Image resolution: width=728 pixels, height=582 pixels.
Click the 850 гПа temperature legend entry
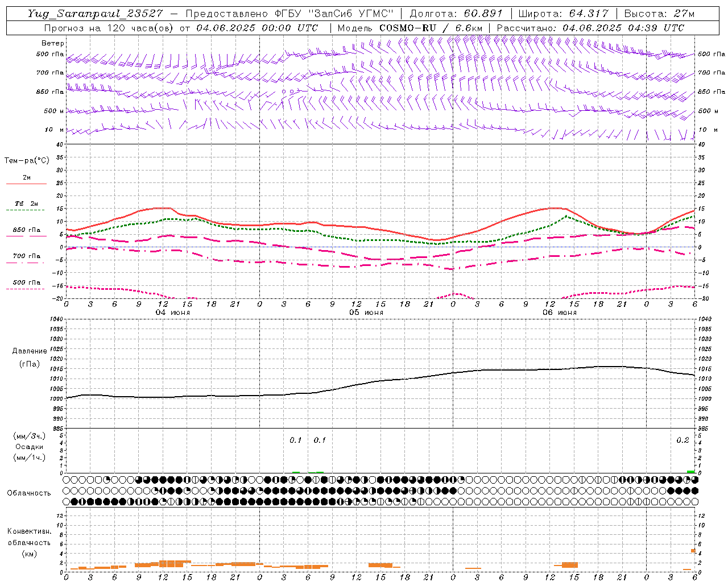coord(26,230)
